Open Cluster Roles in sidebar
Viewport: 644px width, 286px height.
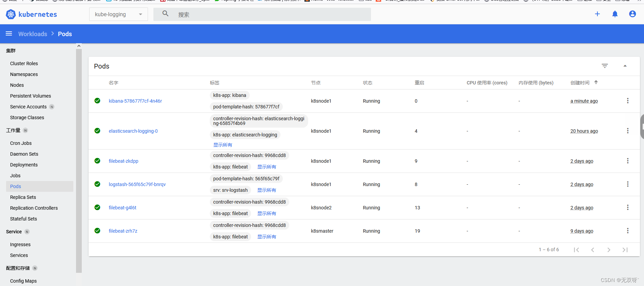24,63
